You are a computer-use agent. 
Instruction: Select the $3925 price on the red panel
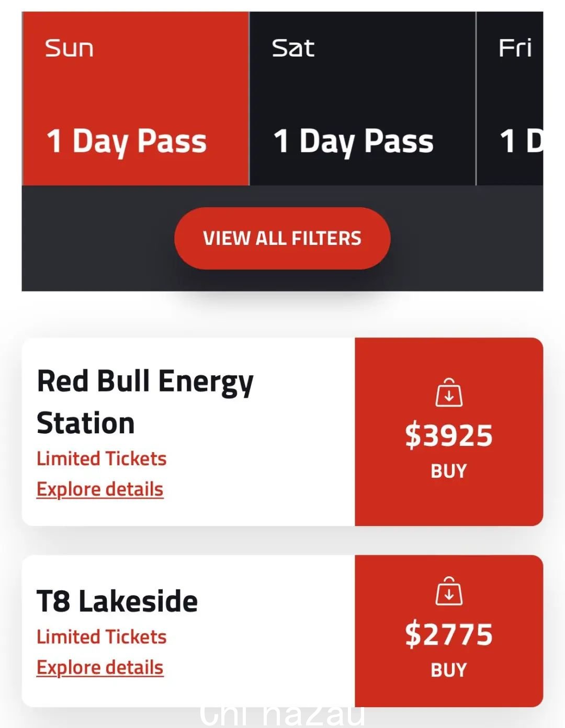click(449, 435)
